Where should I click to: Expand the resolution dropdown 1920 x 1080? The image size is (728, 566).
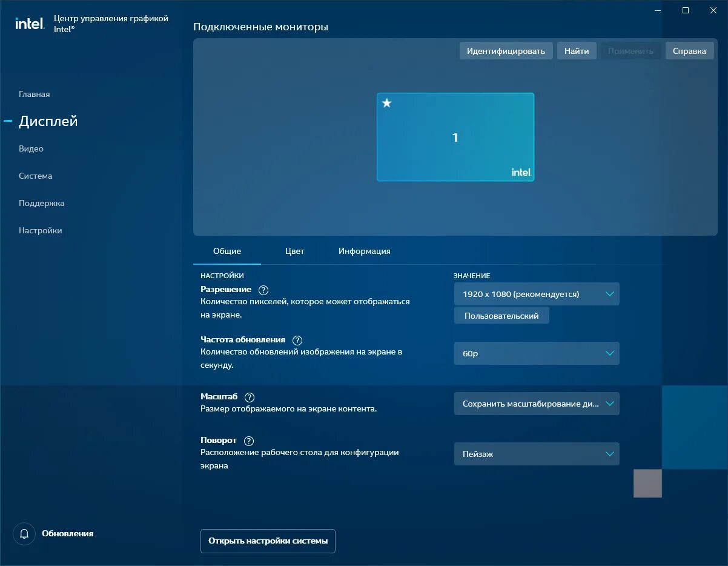click(537, 294)
